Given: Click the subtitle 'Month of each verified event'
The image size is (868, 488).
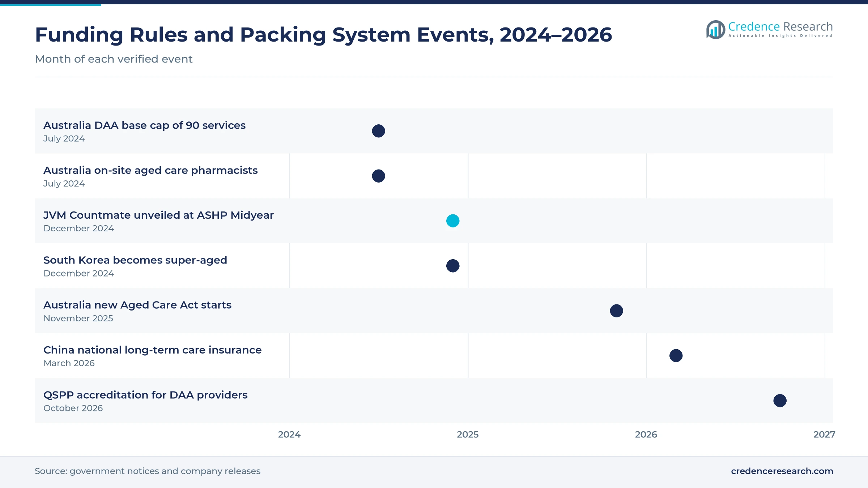Looking at the screenshot, I should (114, 59).
